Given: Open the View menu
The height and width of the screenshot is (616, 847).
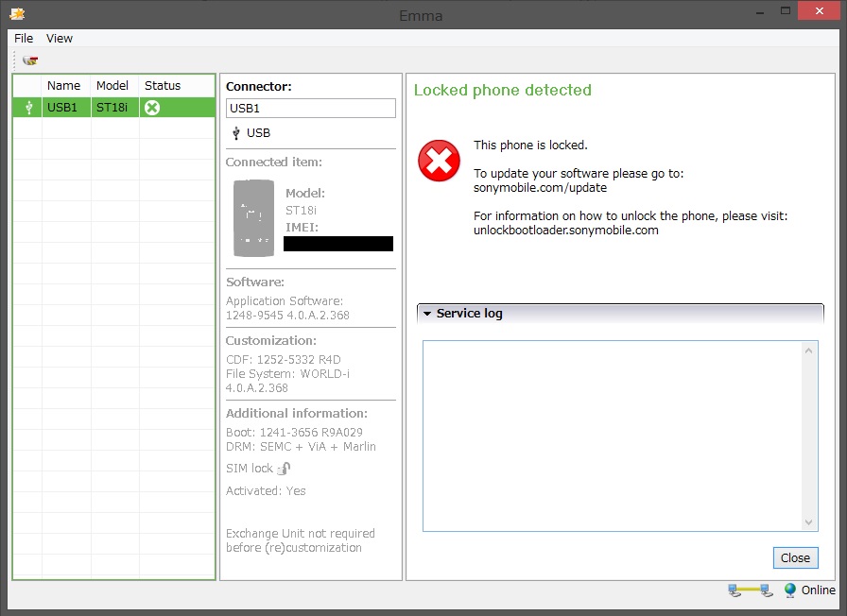Looking at the screenshot, I should point(59,38).
